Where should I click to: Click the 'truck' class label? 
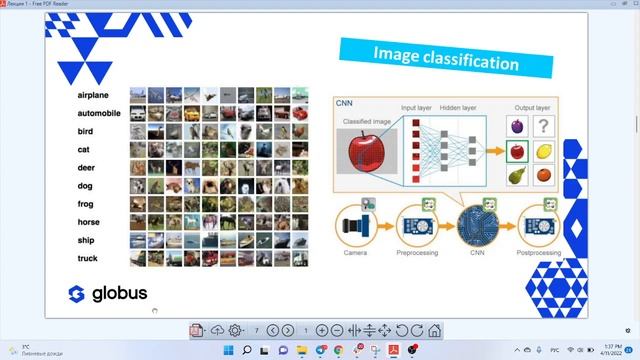87,258
